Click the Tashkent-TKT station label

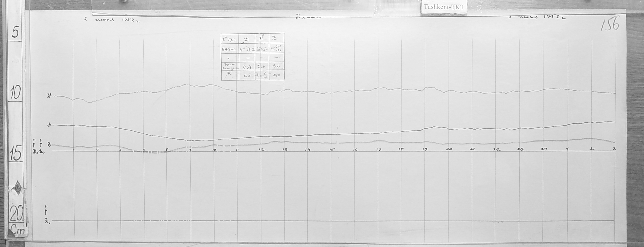(x=444, y=7)
